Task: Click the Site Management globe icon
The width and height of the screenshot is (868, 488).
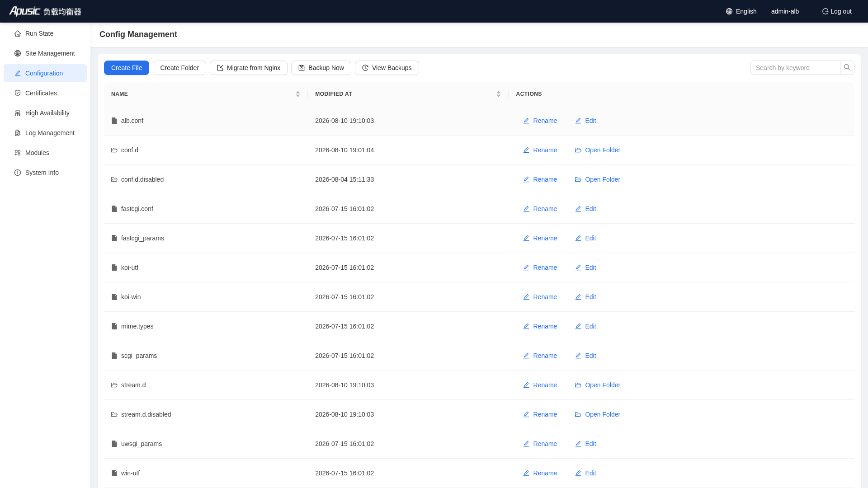Action: point(18,53)
